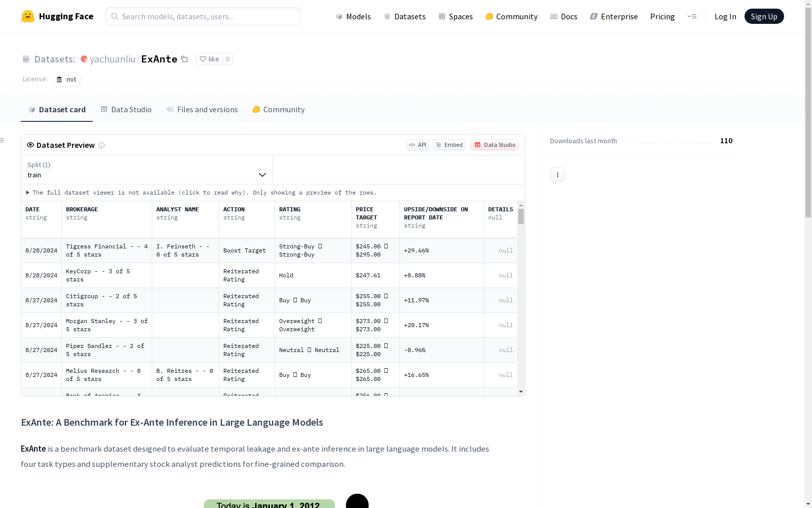Image resolution: width=812 pixels, height=508 pixels.
Task: Click the like count of 0
Action: click(x=228, y=59)
